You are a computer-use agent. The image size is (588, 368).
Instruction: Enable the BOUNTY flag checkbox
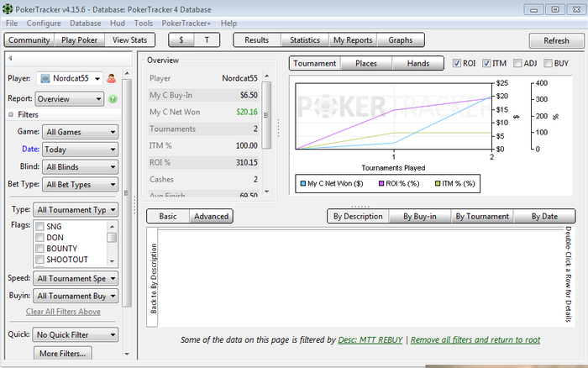pyautogui.click(x=39, y=249)
